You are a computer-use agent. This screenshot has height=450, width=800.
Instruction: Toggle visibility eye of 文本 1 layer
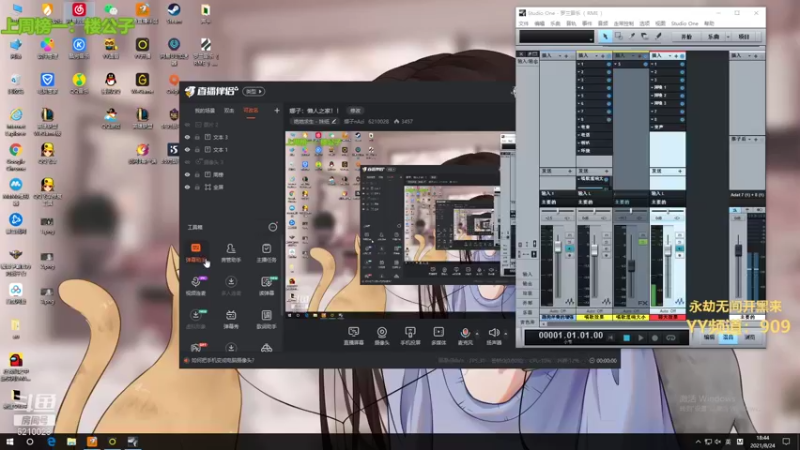187,150
